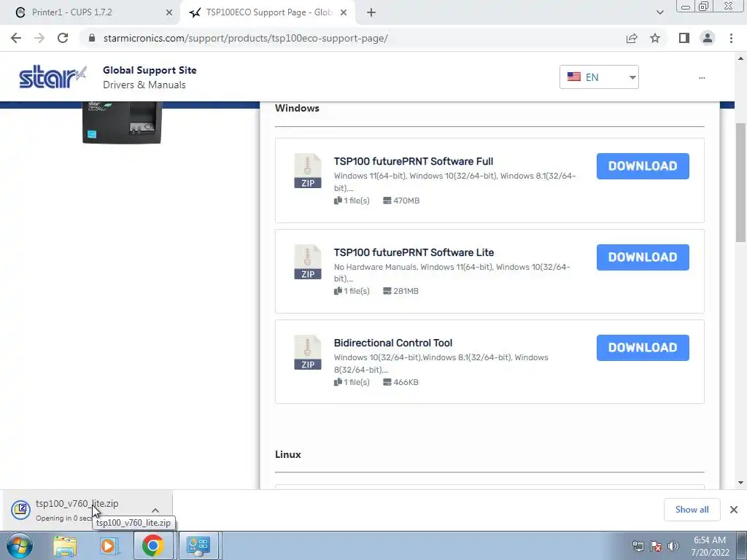Click the browser forward arrow
This screenshot has width=747, height=560.
pyautogui.click(x=39, y=38)
